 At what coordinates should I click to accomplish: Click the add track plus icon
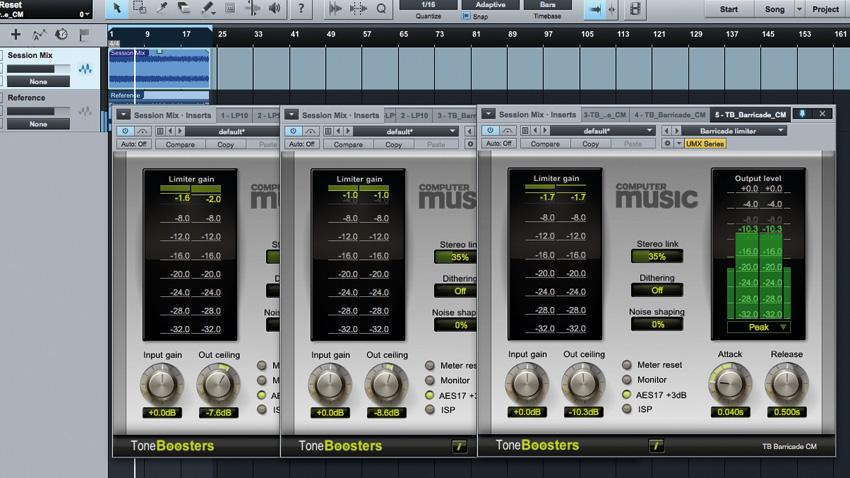point(15,34)
